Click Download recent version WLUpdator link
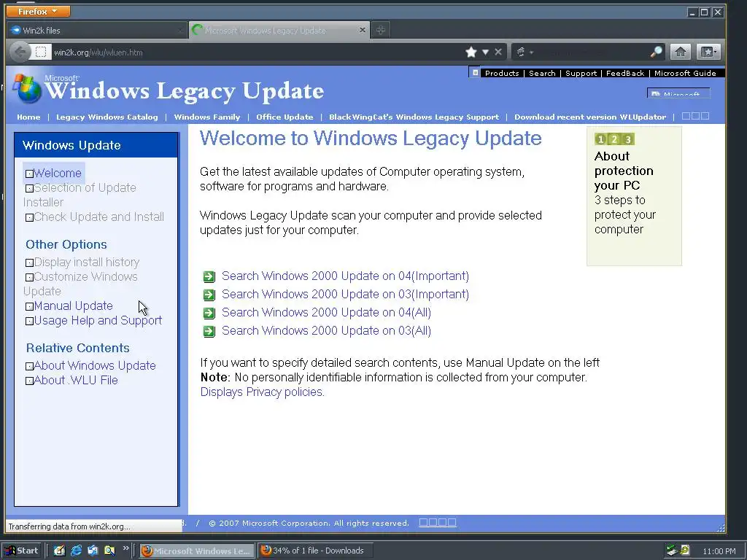 coord(590,117)
